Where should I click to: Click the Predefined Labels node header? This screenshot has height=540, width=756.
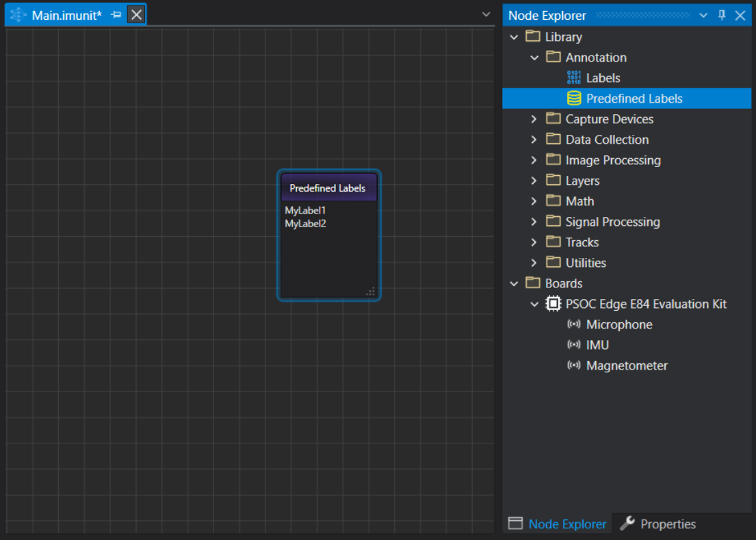pos(328,188)
